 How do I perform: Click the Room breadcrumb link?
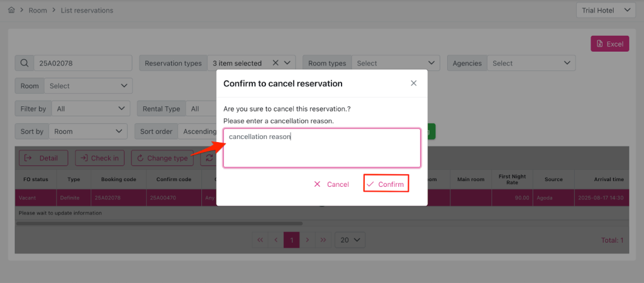pos(38,10)
